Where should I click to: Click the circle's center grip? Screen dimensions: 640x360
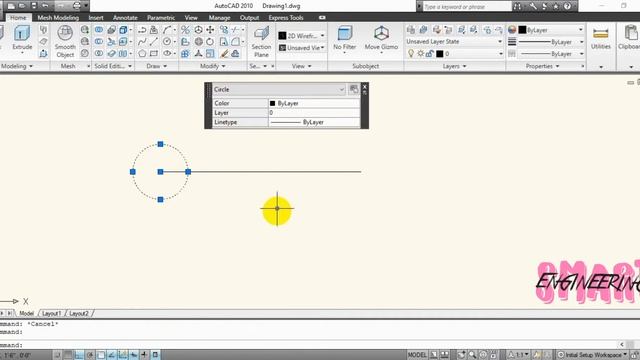[160, 172]
